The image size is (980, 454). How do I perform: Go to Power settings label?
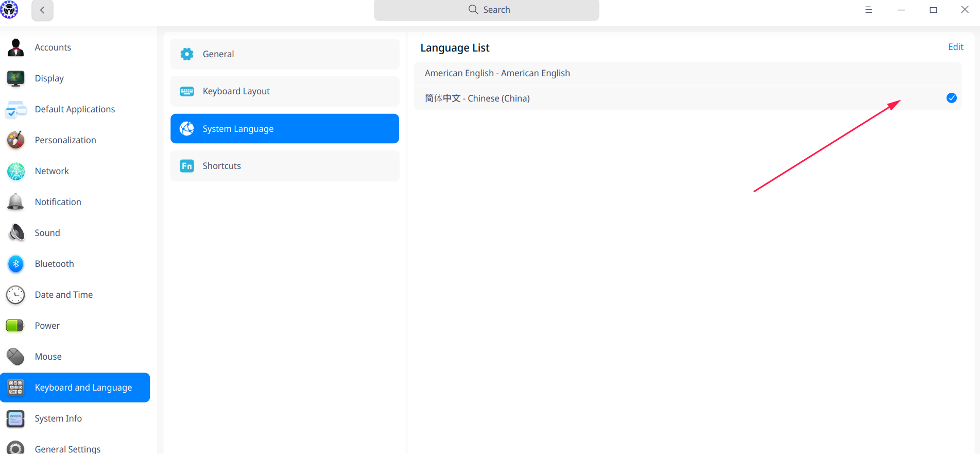tap(47, 326)
